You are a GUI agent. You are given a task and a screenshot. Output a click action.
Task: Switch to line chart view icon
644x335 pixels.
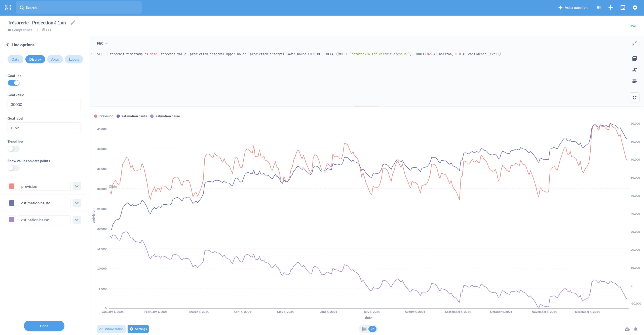[372, 329]
